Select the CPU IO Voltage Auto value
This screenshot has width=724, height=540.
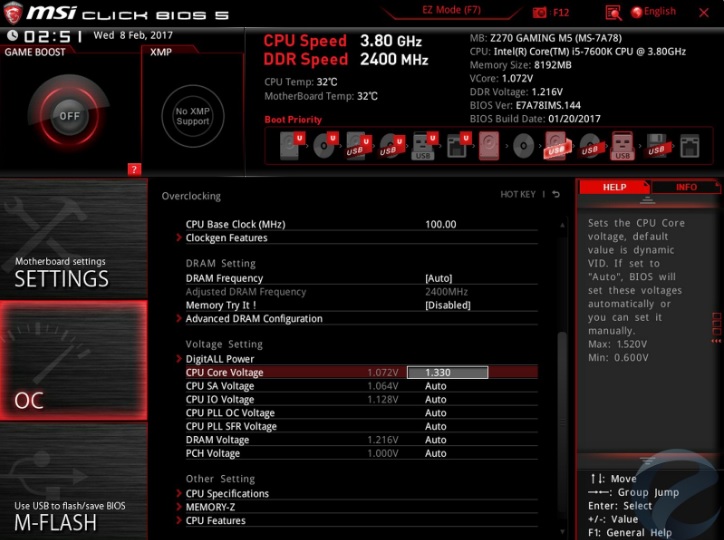click(x=435, y=399)
